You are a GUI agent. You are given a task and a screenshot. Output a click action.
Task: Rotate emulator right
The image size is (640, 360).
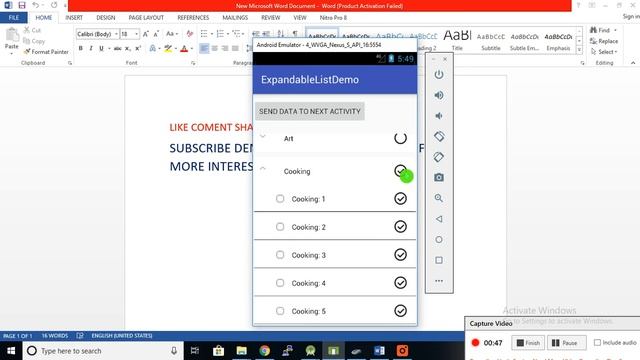[439, 157]
